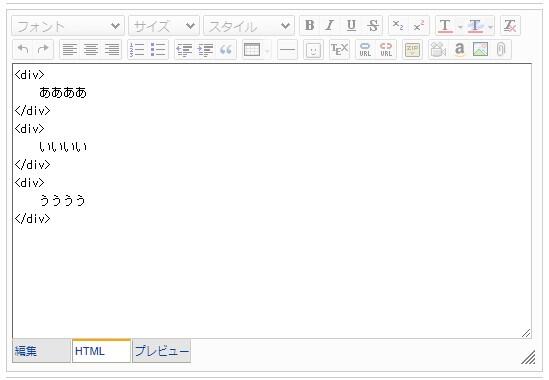Toggle italic formatting button
This screenshot has height=380, width=549.
point(330,26)
